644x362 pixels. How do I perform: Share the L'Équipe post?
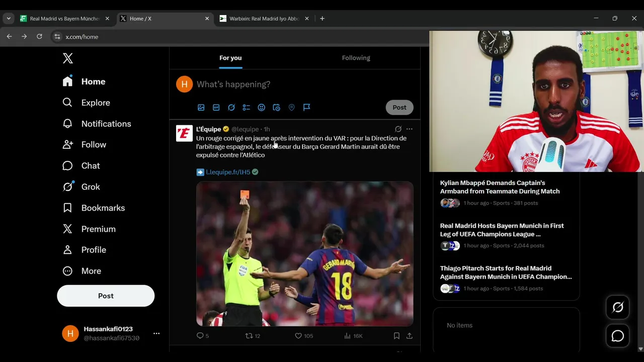point(410,336)
